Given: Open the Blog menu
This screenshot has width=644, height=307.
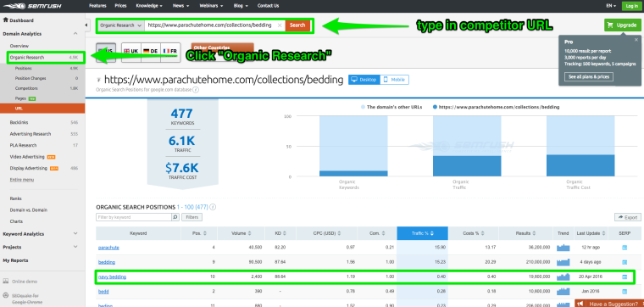Looking at the screenshot, I should point(241,6).
